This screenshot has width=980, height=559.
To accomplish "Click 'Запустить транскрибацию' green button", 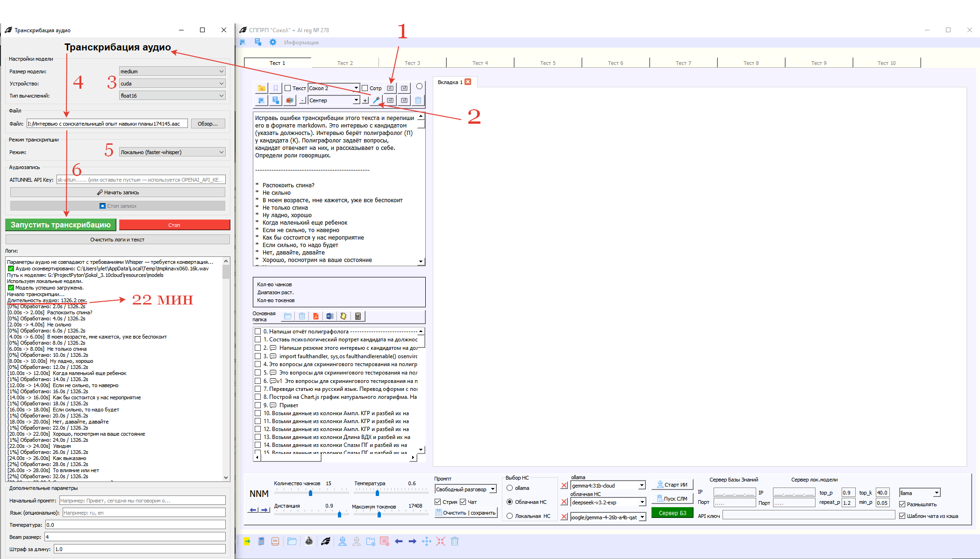I will (x=61, y=225).
